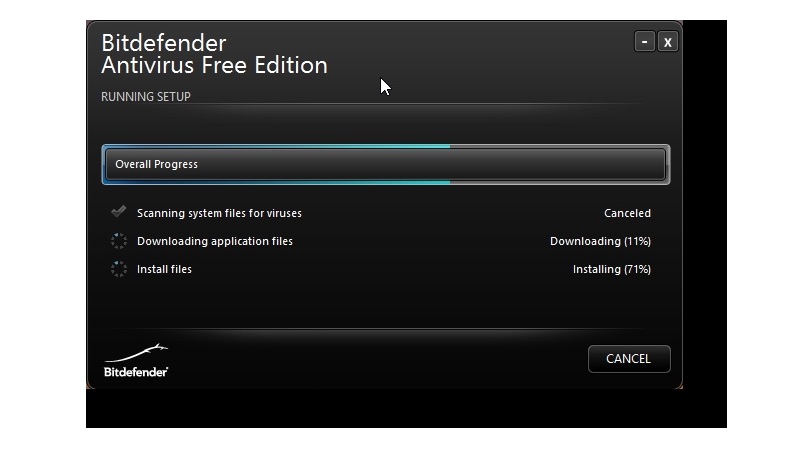Click the 'Overall Progress' label text
800x450 pixels.
(156, 164)
